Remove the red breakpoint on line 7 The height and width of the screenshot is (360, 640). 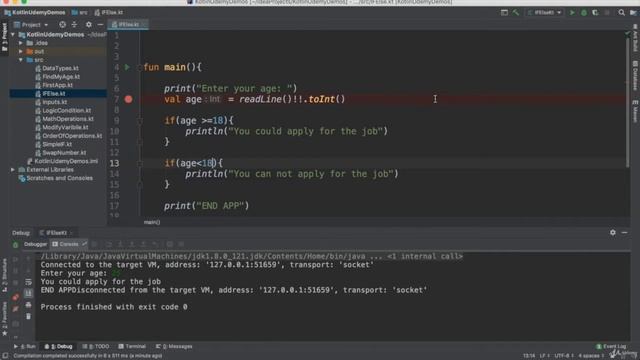(128, 99)
